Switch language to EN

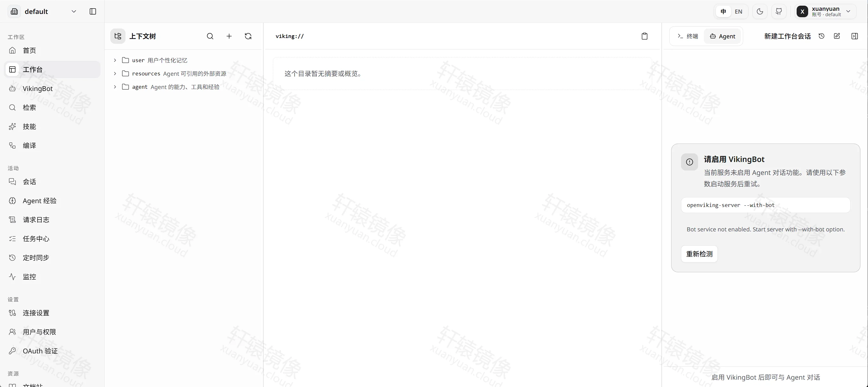coord(738,11)
